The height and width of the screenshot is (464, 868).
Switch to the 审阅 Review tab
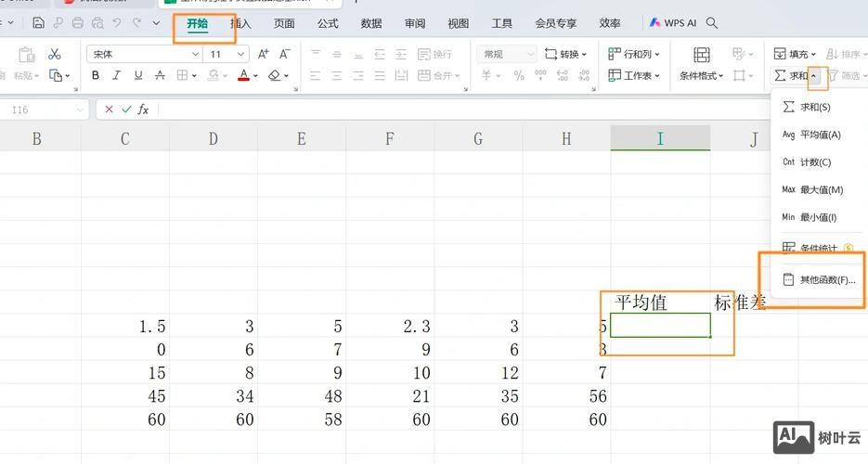(x=415, y=23)
